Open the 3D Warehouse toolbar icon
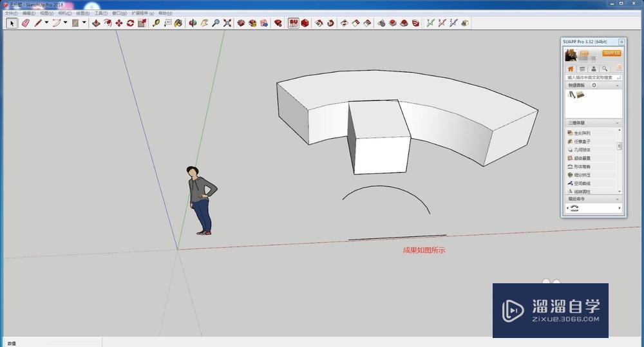This screenshot has height=347, width=644. (x=241, y=23)
